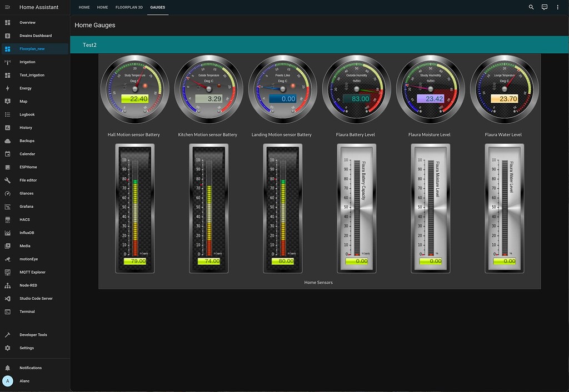Open Developer Tools from the sidebar

[32, 334]
